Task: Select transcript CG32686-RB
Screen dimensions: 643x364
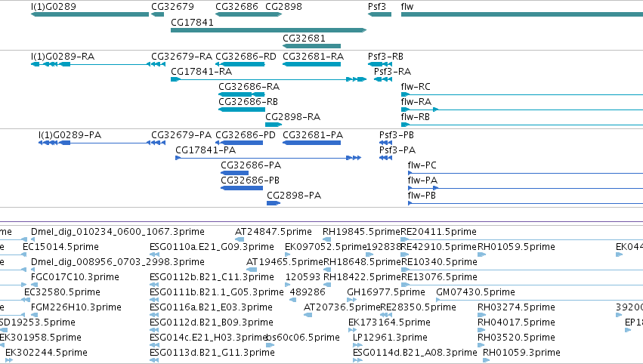Action: click(242, 110)
